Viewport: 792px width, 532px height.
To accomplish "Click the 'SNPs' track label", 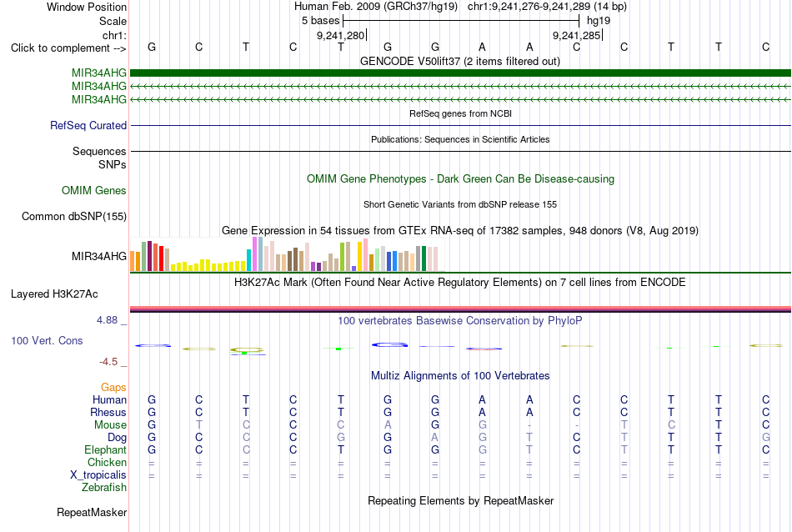I will tap(113, 165).
